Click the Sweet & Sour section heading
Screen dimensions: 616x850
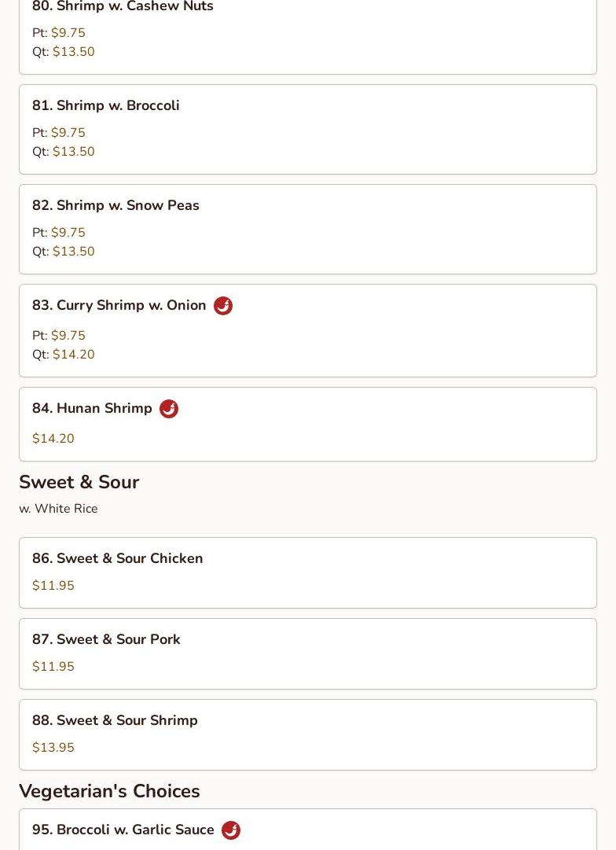[79, 482]
